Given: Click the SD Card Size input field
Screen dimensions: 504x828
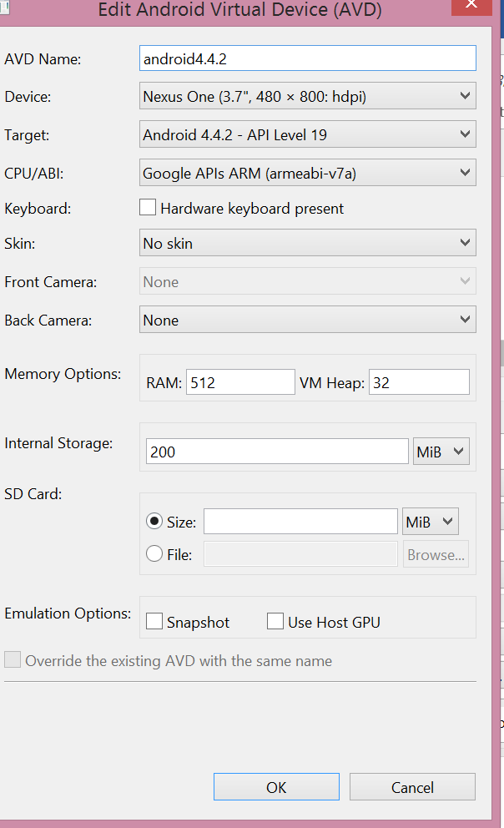Looking at the screenshot, I should 301,522.
